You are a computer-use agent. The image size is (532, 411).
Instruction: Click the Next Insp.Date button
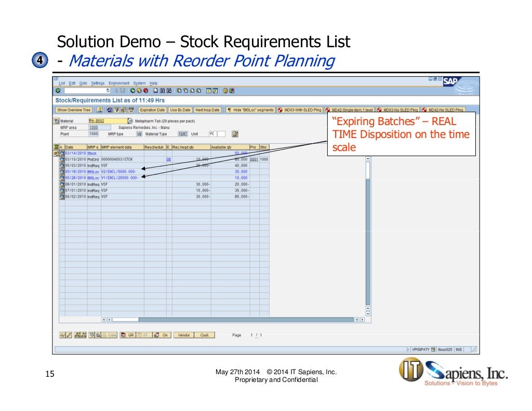coord(207,110)
